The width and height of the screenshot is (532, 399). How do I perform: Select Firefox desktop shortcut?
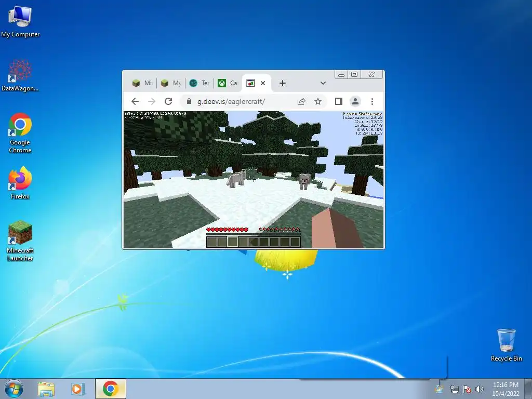click(x=20, y=183)
